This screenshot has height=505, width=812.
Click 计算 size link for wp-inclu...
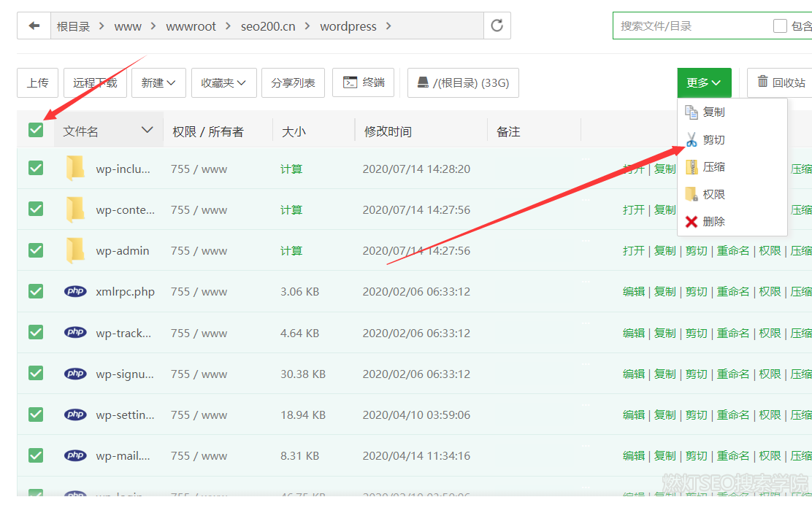tap(291, 169)
